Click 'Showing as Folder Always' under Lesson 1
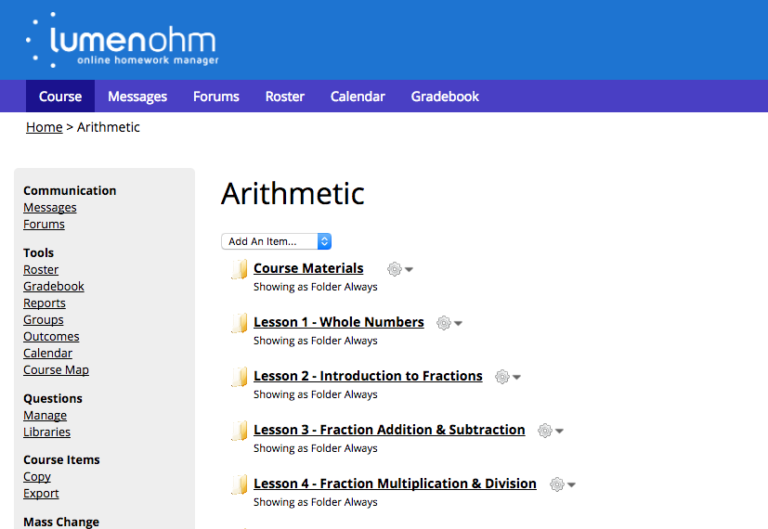768x529 pixels. [315, 341]
